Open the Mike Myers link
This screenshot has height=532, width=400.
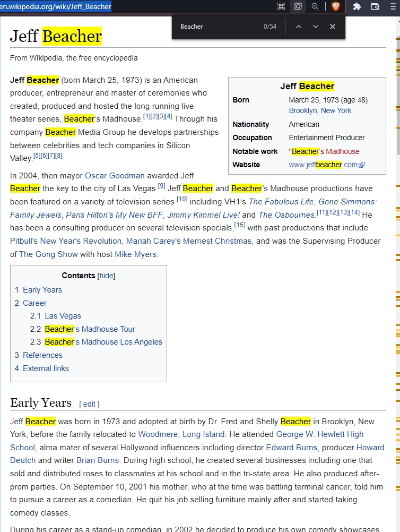(136, 254)
